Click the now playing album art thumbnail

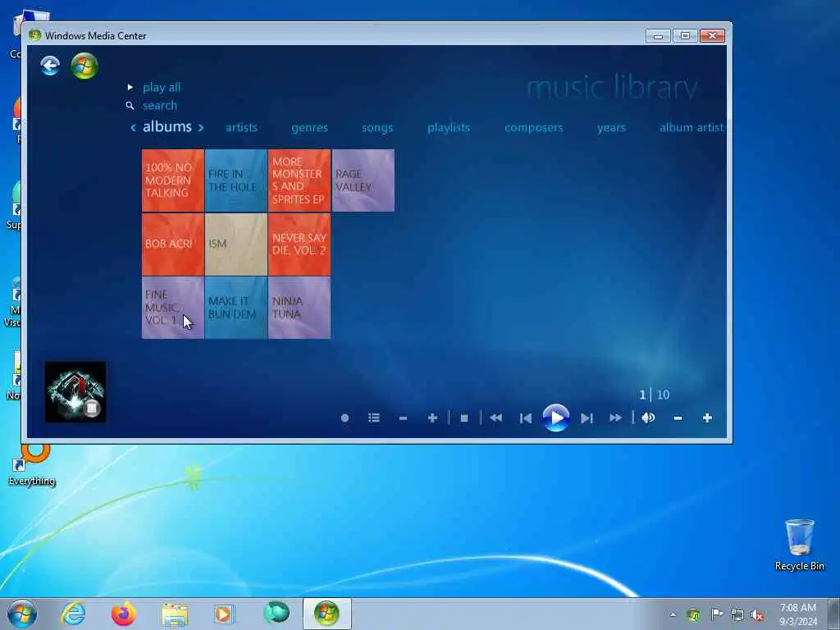75,392
